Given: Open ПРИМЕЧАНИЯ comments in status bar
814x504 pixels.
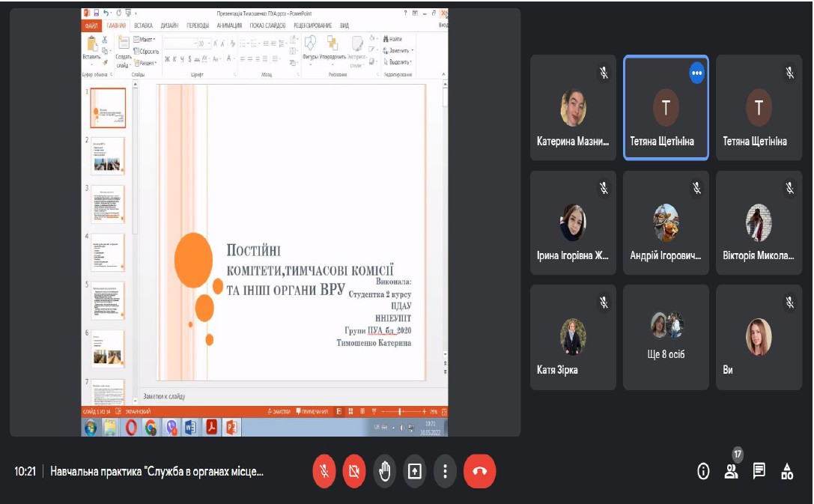Looking at the screenshot, I should [x=312, y=412].
